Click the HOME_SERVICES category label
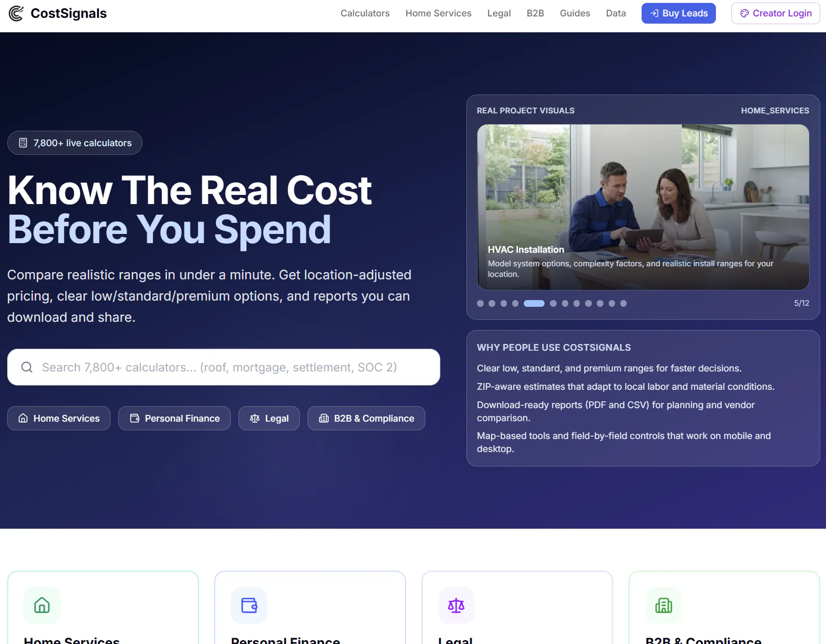The image size is (826, 644). click(775, 110)
